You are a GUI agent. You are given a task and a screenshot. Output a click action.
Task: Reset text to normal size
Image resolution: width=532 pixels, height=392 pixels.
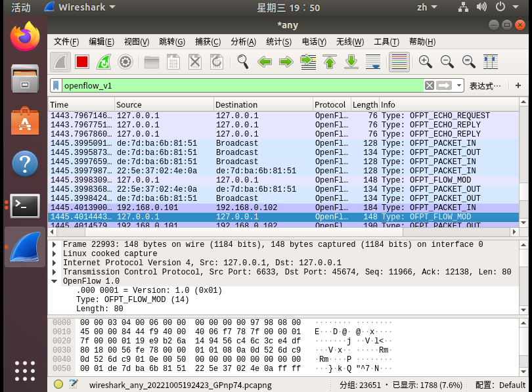tap(469, 62)
